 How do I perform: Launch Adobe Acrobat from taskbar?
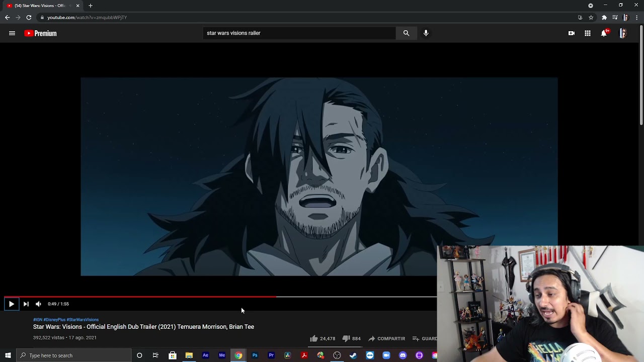pos(304,355)
